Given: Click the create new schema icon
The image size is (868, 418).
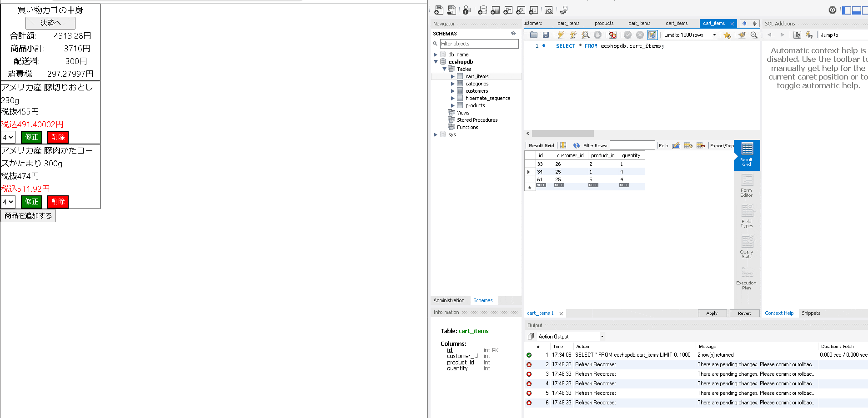Looking at the screenshot, I should [482, 10].
